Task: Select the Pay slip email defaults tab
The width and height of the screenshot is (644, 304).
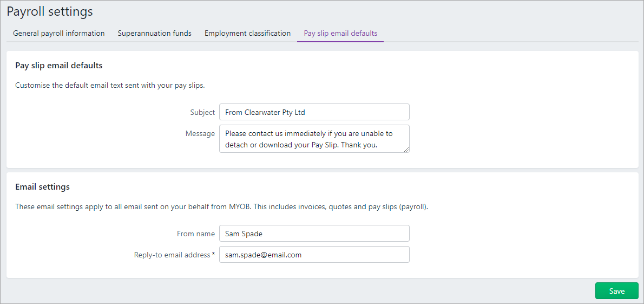Action: click(340, 33)
